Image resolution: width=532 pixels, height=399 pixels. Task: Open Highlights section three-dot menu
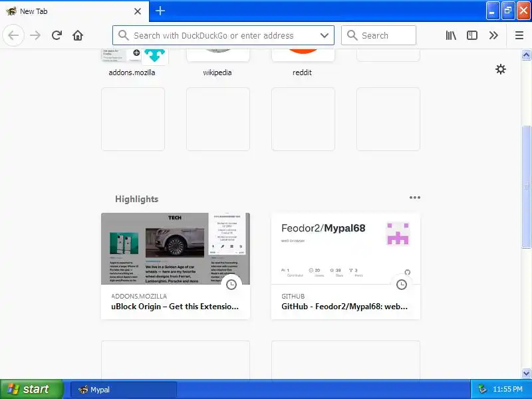click(x=414, y=198)
